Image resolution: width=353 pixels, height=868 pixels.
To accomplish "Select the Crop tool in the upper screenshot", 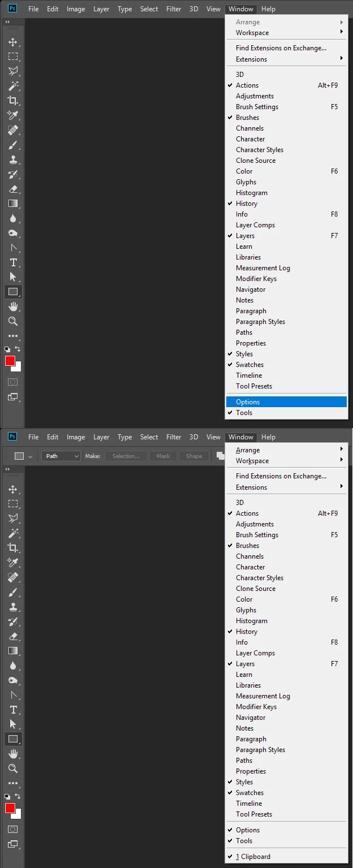I will coord(12,101).
